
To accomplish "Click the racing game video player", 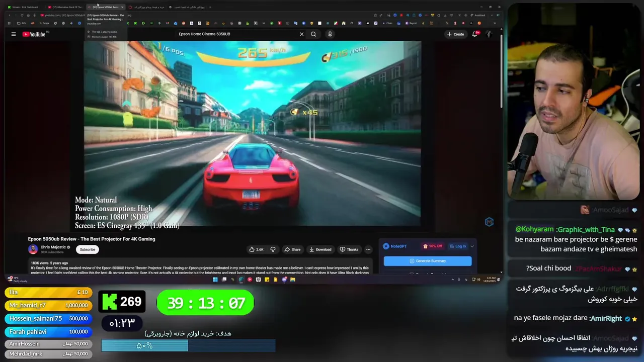I will tap(252, 133).
